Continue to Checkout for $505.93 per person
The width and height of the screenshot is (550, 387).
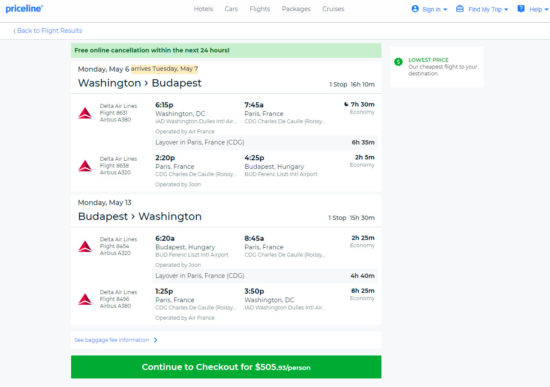(x=226, y=367)
